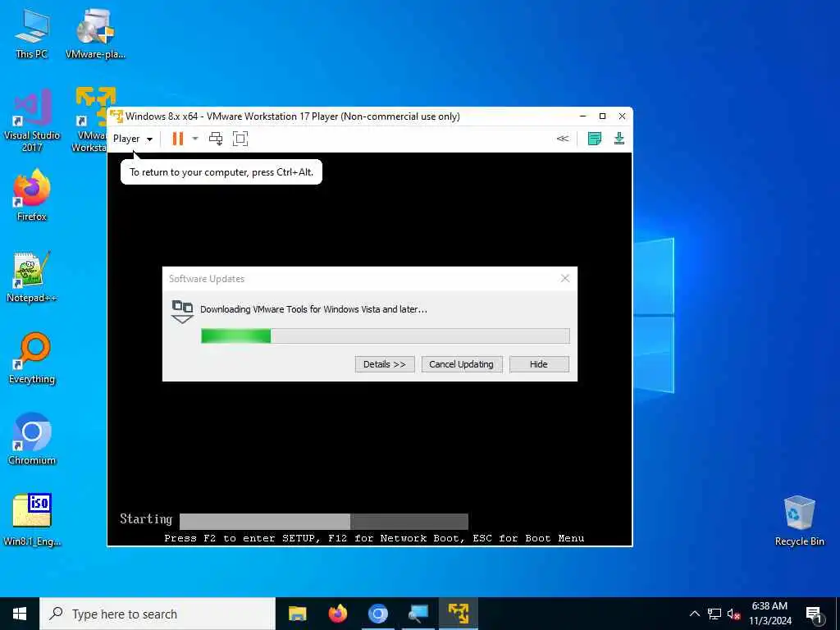This screenshot has height=630, width=840.
Task: Switch to VMware Player taskbar button
Action: click(459, 614)
